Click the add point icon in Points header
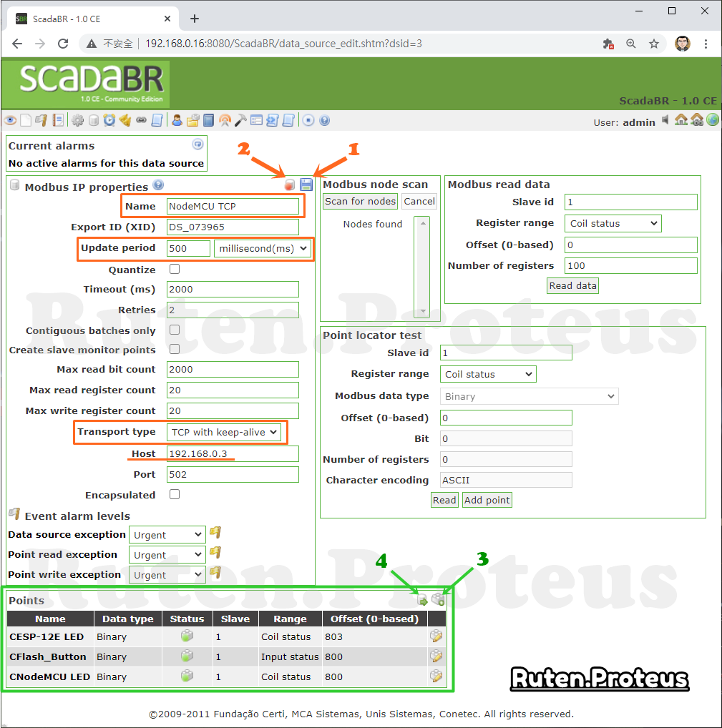The height and width of the screenshot is (728, 722). [x=438, y=599]
